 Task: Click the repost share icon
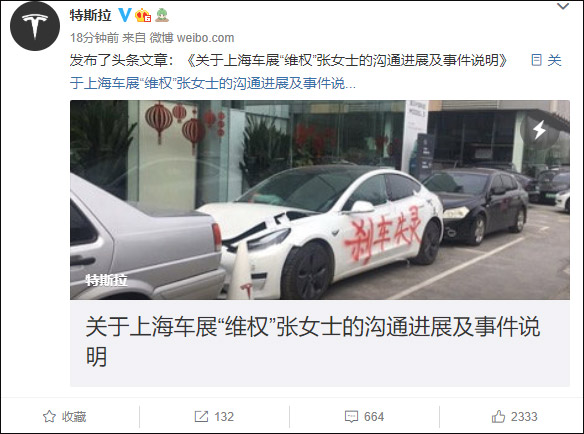tap(201, 416)
